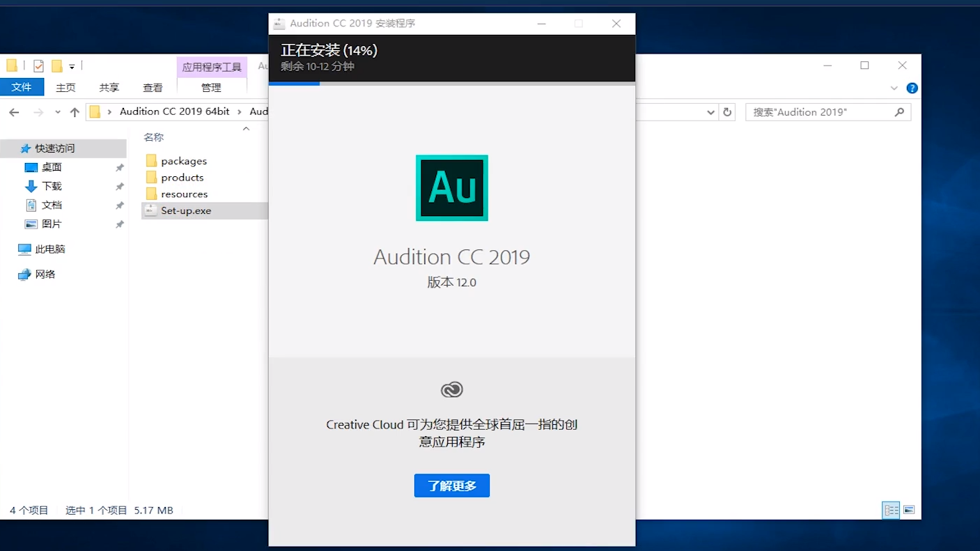
Task: Refresh the Explorer folder view
Action: click(727, 112)
